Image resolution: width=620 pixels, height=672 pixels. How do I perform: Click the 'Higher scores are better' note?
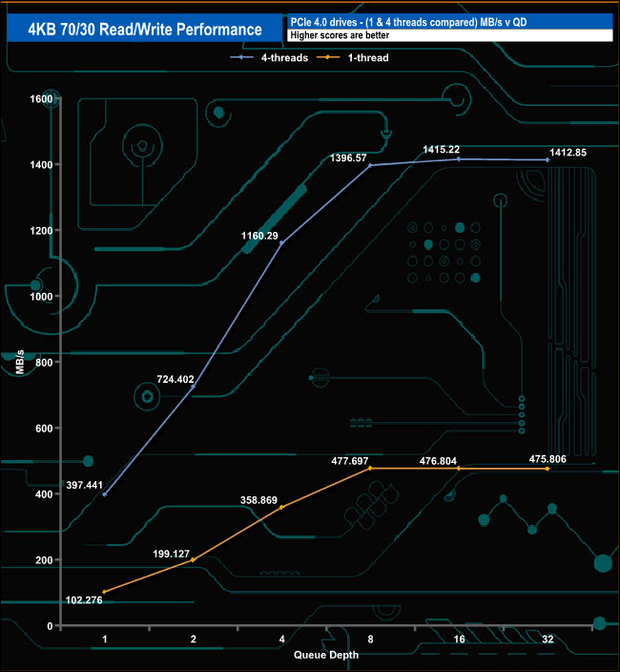[x=340, y=35]
